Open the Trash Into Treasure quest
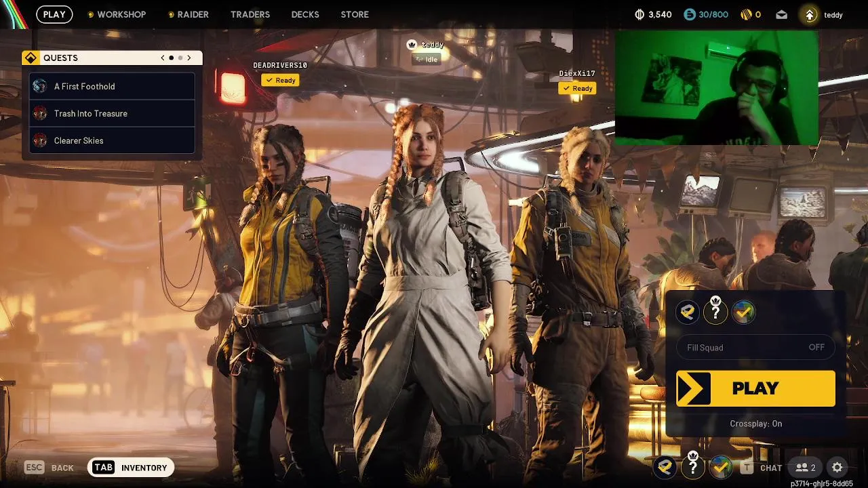 (112, 113)
